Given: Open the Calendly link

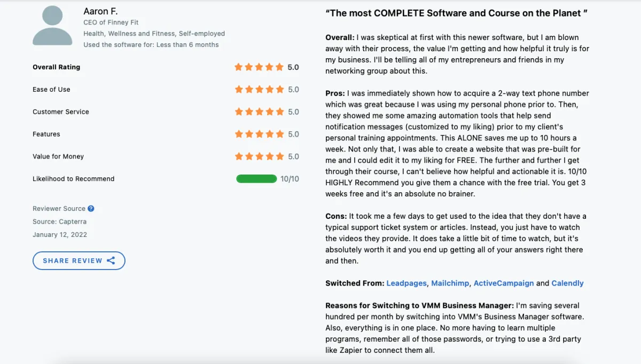Looking at the screenshot, I should pos(567,283).
